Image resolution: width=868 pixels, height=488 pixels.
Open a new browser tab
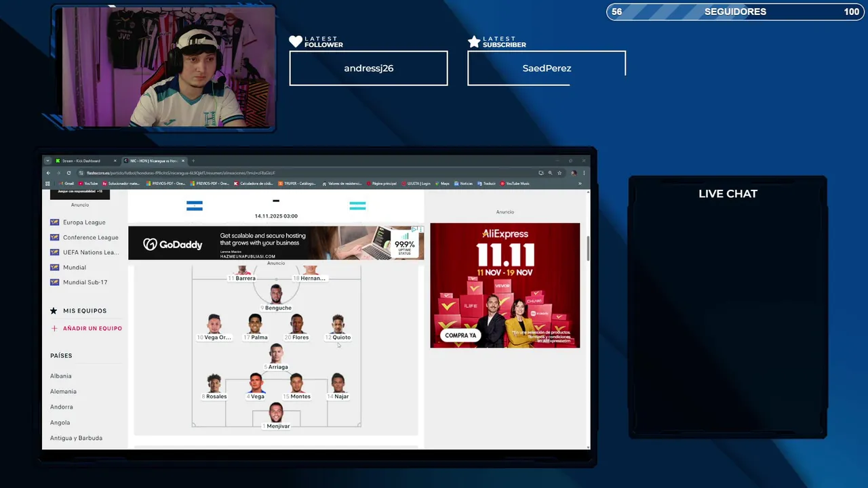193,161
